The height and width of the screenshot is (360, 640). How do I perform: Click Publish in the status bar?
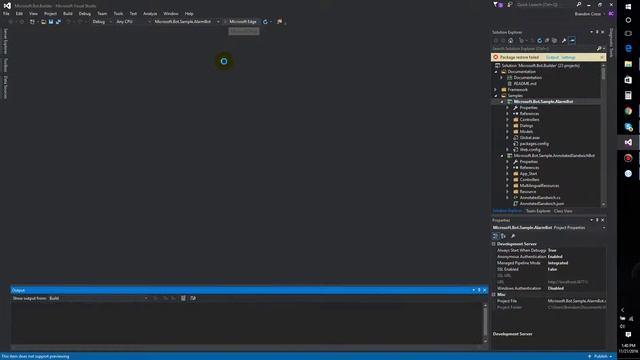600,356
